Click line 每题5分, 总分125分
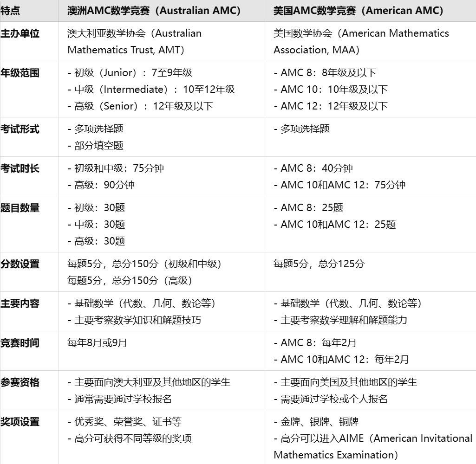This screenshot has height=464, width=476. tap(319, 264)
